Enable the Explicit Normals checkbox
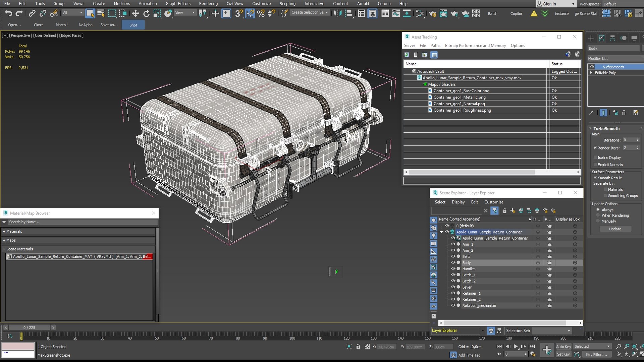 596,165
